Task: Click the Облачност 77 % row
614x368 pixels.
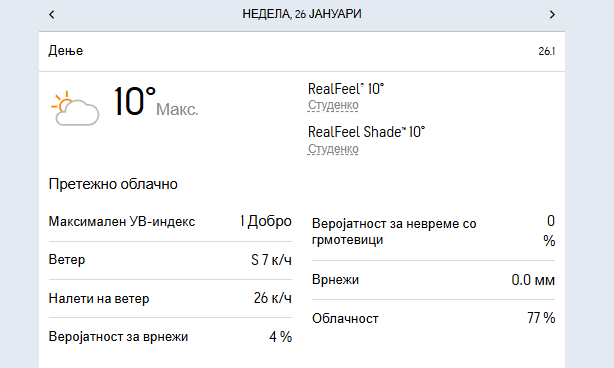Action: (433, 318)
